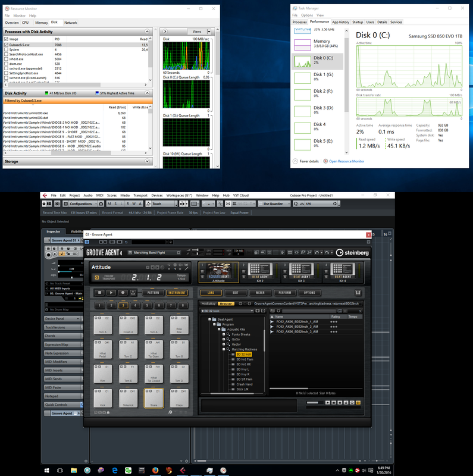The height and width of the screenshot is (476, 473).
Task: Click the magnifier icon below the pads
Action: pos(170,412)
